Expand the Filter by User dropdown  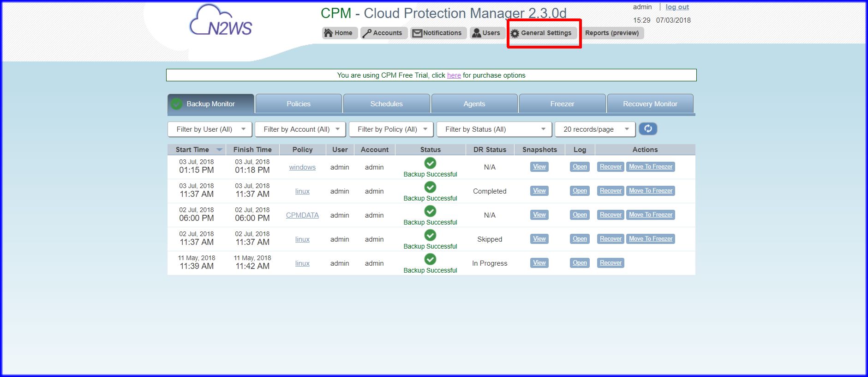point(210,129)
